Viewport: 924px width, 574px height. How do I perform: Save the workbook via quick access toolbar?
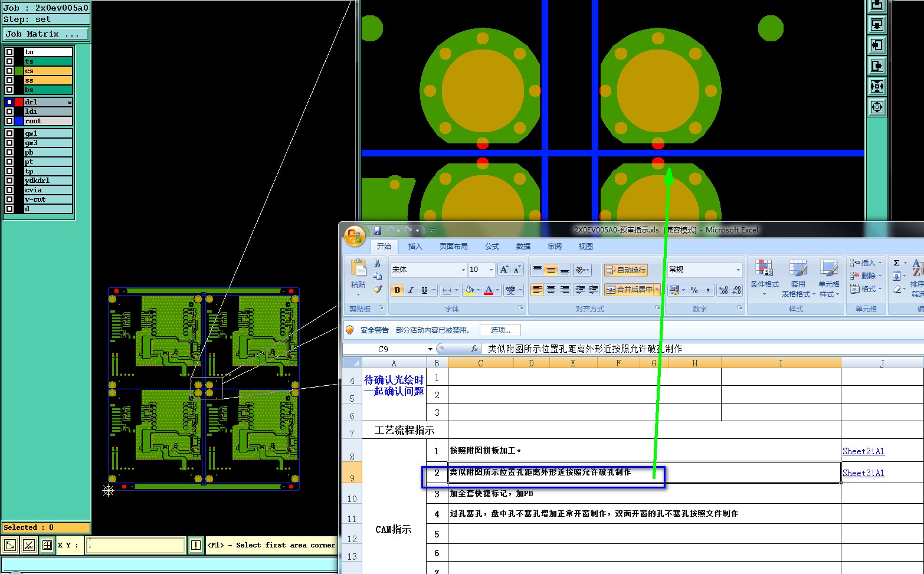[377, 230]
